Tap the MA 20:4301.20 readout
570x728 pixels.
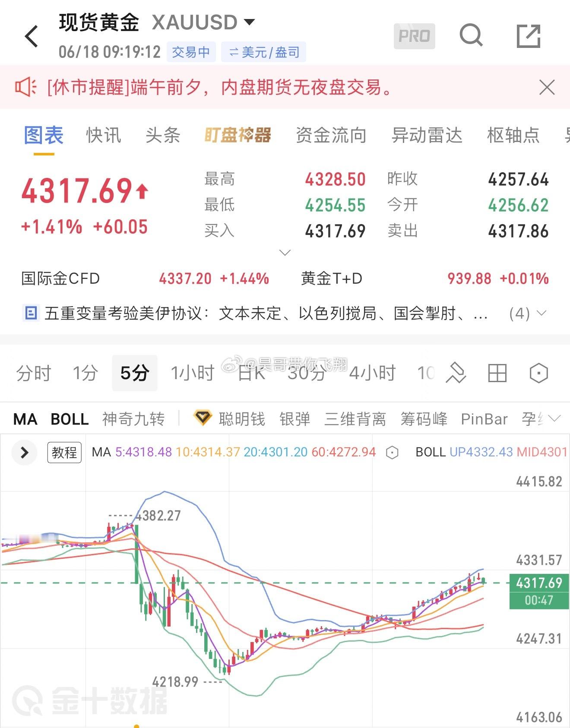click(275, 452)
